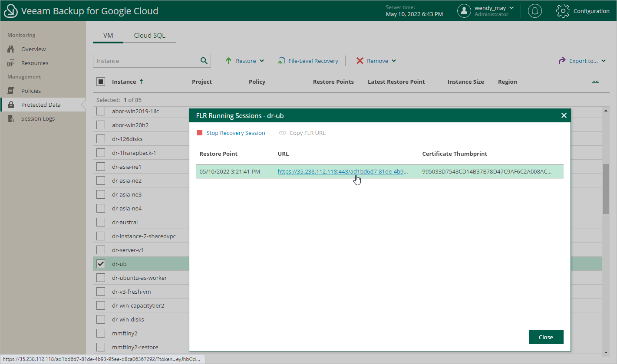Image resolution: width=617 pixels, height=364 pixels.
Task: Click Stop Recovery Session link
Action: 236,133
